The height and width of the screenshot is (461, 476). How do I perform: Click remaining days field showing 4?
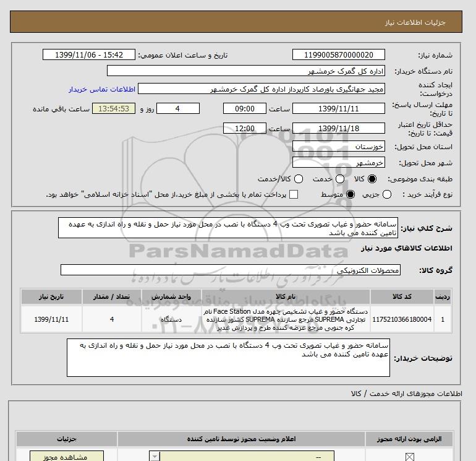pyautogui.click(x=178, y=109)
